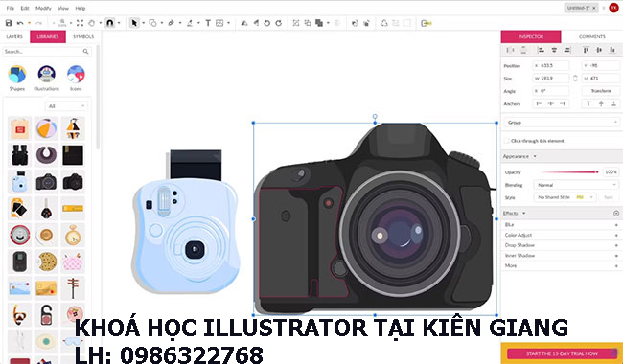Select the Shape tool icon
Viewport: 623px width, 364px height.
click(152, 23)
